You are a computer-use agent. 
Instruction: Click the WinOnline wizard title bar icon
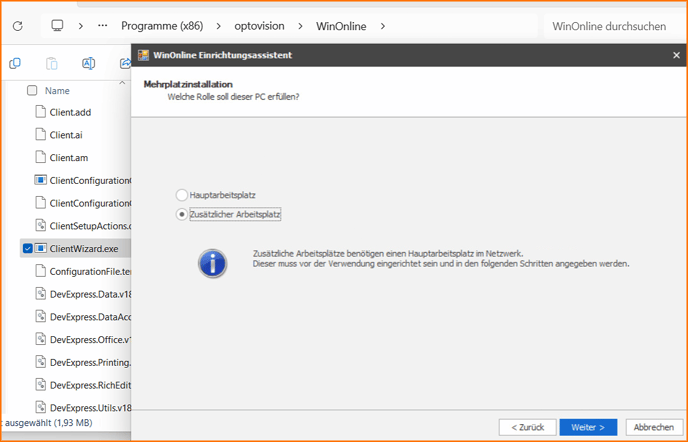point(144,55)
